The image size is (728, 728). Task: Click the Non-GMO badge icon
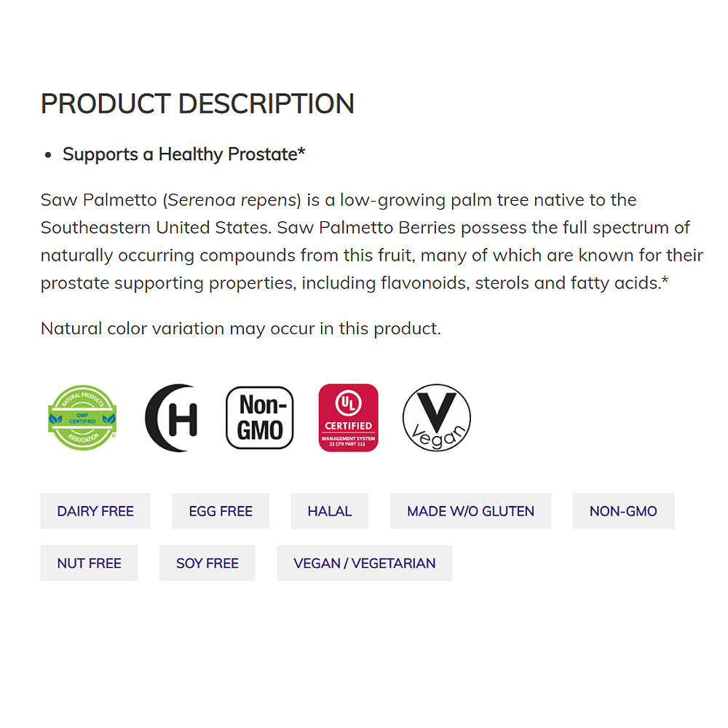260,418
